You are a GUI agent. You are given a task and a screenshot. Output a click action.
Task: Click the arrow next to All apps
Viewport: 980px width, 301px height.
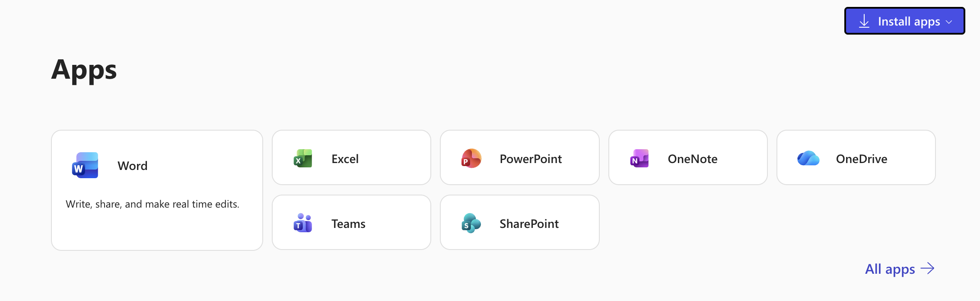pyautogui.click(x=927, y=269)
